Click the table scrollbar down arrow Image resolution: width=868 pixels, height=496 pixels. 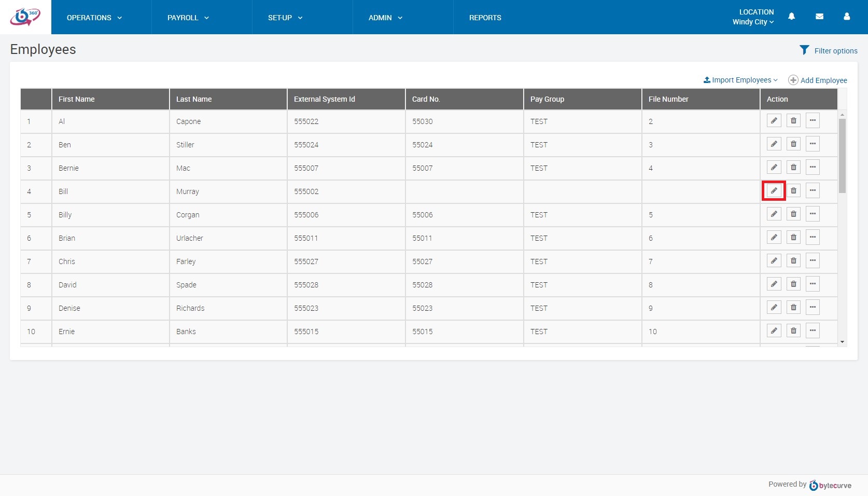click(842, 342)
